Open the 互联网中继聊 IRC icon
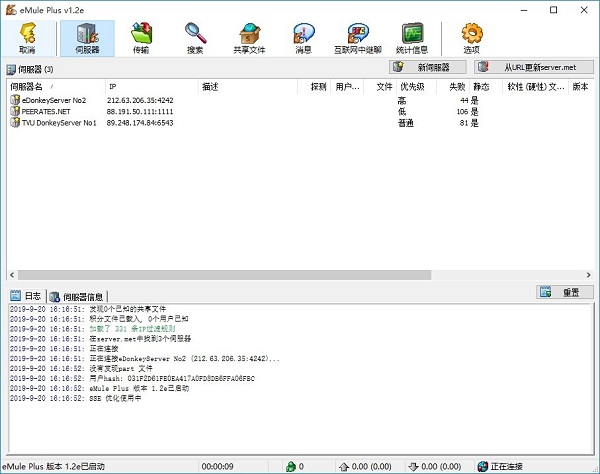Screen dimensions: 600x474 pyautogui.click(x=358, y=38)
